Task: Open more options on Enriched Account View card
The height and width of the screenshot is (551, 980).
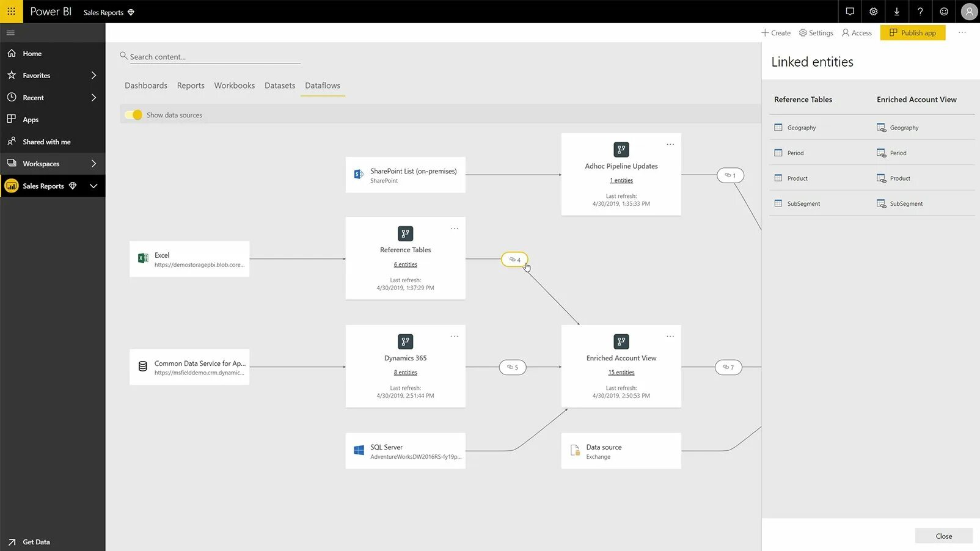Action: pyautogui.click(x=670, y=337)
